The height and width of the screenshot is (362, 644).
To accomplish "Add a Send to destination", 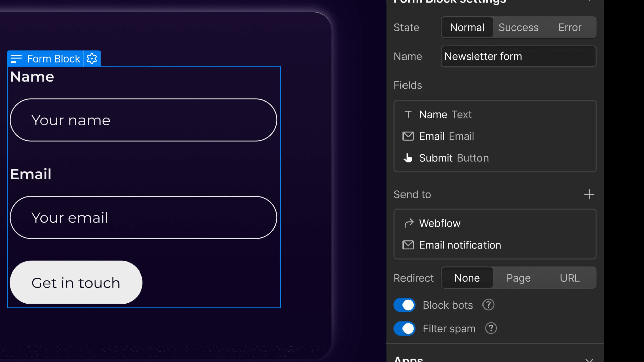I will pos(589,194).
